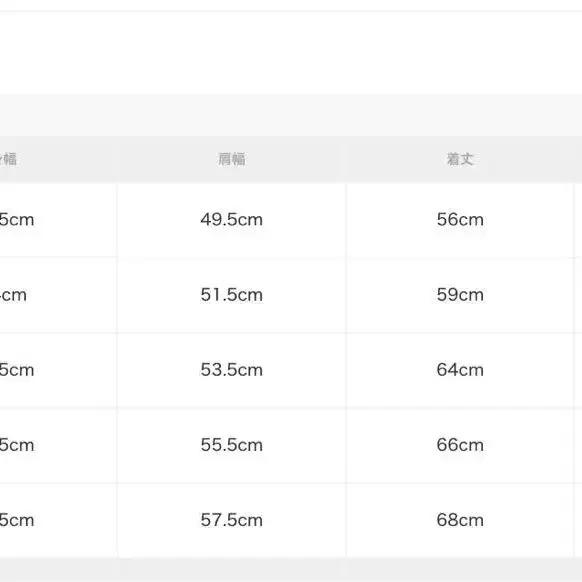Select second row's cropped cm cell
This screenshot has height=582, width=582.
[58, 295]
